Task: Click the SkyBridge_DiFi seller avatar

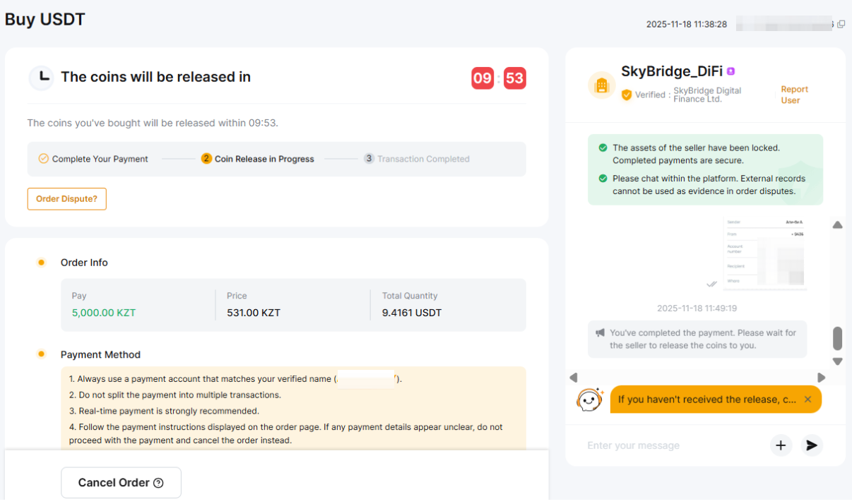Action: click(x=602, y=85)
